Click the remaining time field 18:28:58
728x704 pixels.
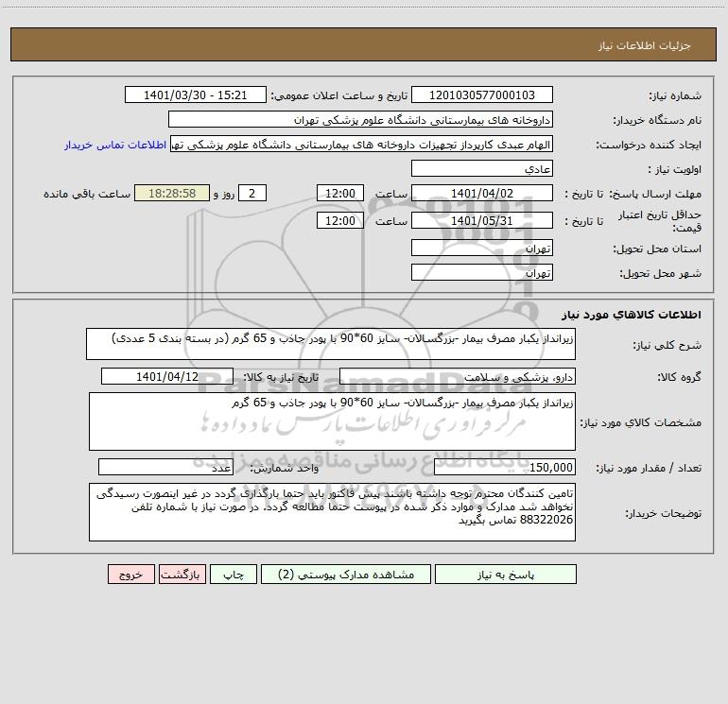click(172, 193)
